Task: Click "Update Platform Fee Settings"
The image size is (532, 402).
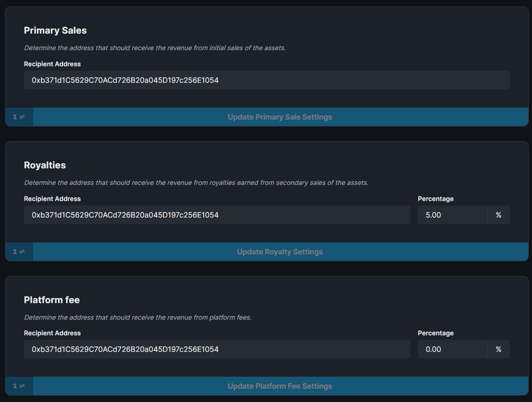Action: coord(280,386)
